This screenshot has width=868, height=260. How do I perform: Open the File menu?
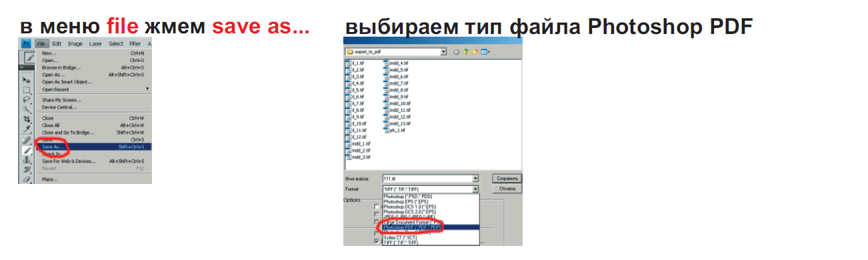(x=42, y=43)
